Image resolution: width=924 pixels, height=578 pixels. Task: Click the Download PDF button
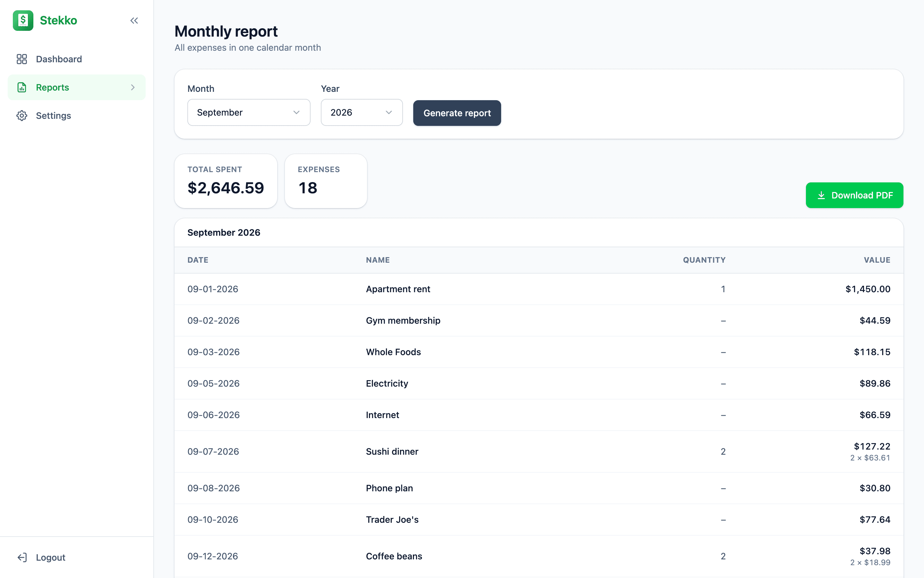854,195
